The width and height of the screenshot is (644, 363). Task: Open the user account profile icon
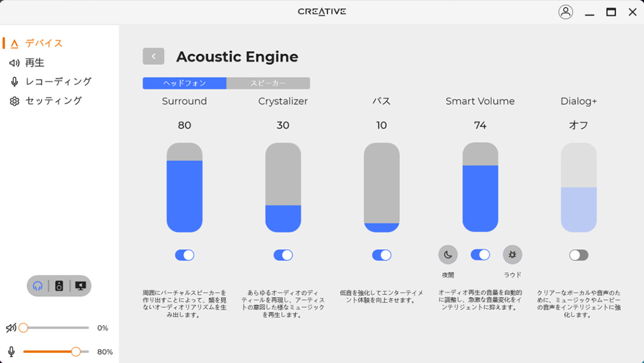tap(565, 12)
